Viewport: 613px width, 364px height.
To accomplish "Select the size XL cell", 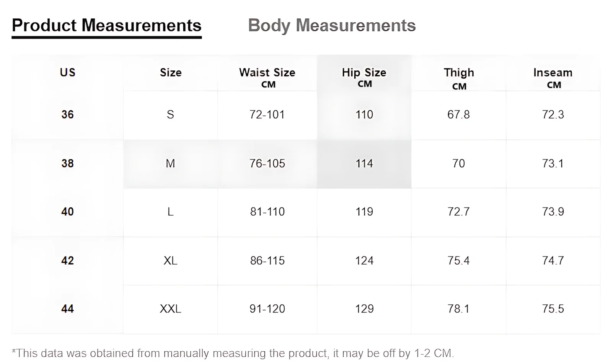I will point(170,261).
